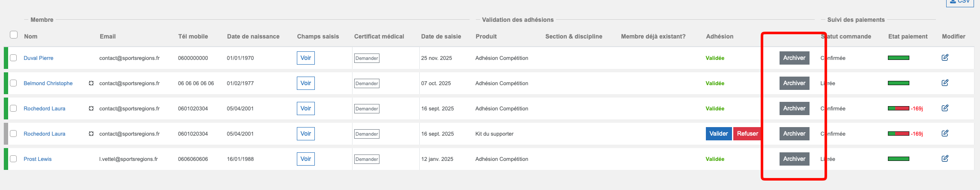Tick the checkbox for Duval Pierre

14,58
